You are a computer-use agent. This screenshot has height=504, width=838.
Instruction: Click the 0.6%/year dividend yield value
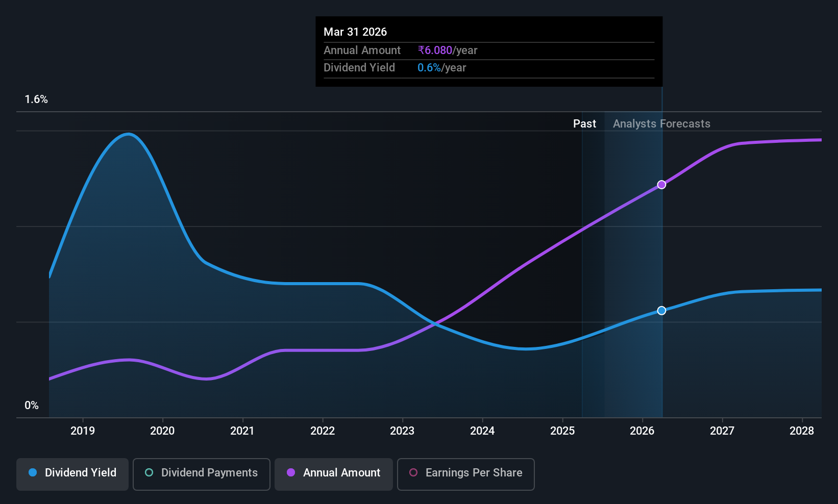pos(442,68)
